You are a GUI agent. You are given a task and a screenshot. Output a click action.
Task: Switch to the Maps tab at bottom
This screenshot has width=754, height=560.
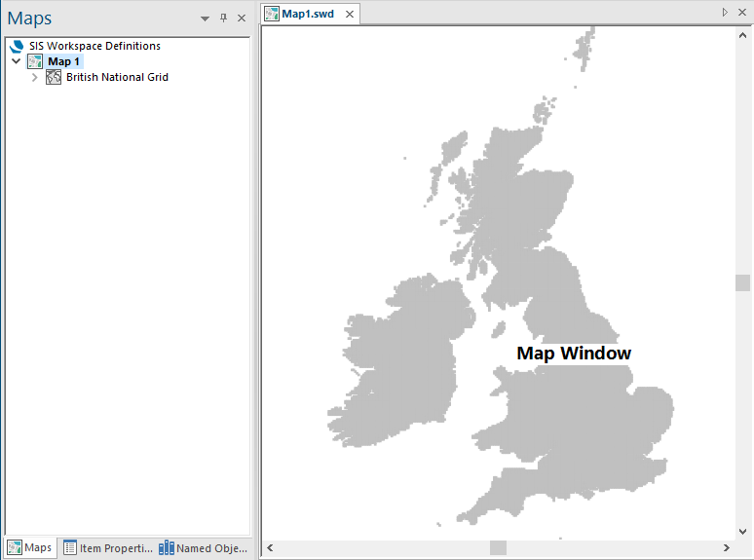[x=30, y=548]
